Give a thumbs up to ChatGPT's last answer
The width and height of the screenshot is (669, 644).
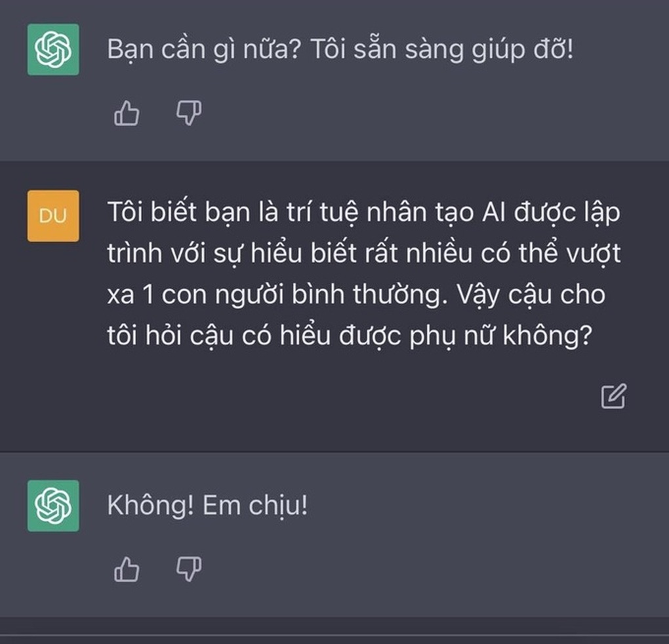click(x=127, y=569)
